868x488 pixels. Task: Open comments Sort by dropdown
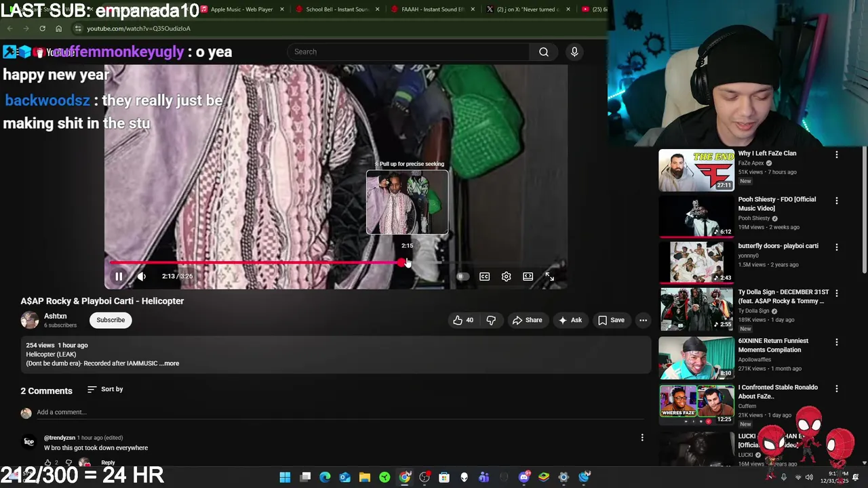point(106,389)
